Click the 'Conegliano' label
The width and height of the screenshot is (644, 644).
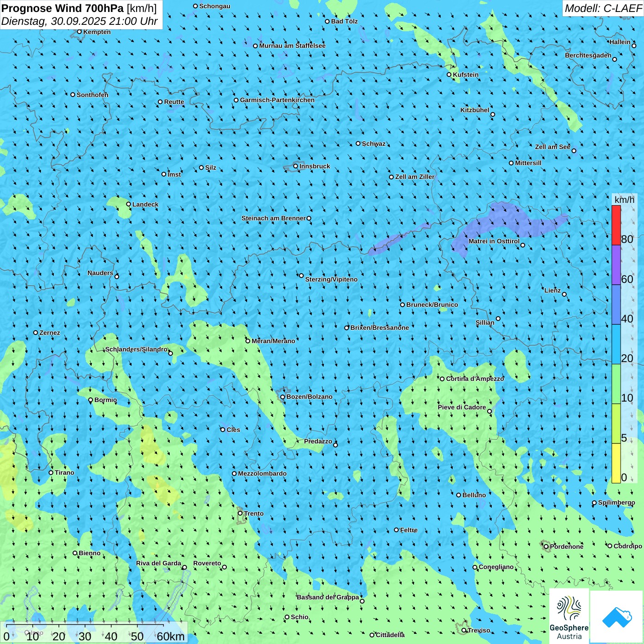pyautogui.click(x=496, y=567)
